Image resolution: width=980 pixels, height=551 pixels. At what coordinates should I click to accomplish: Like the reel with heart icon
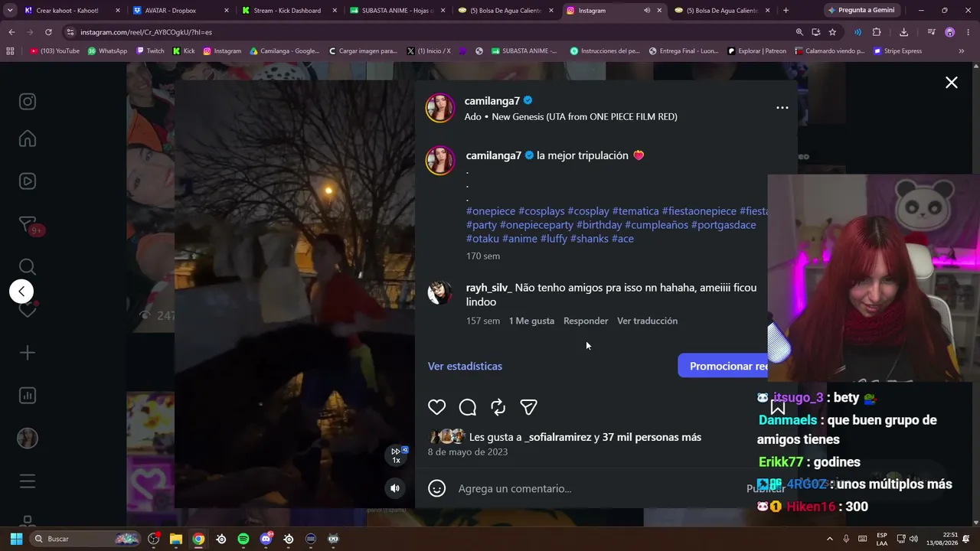(x=436, y=407)
